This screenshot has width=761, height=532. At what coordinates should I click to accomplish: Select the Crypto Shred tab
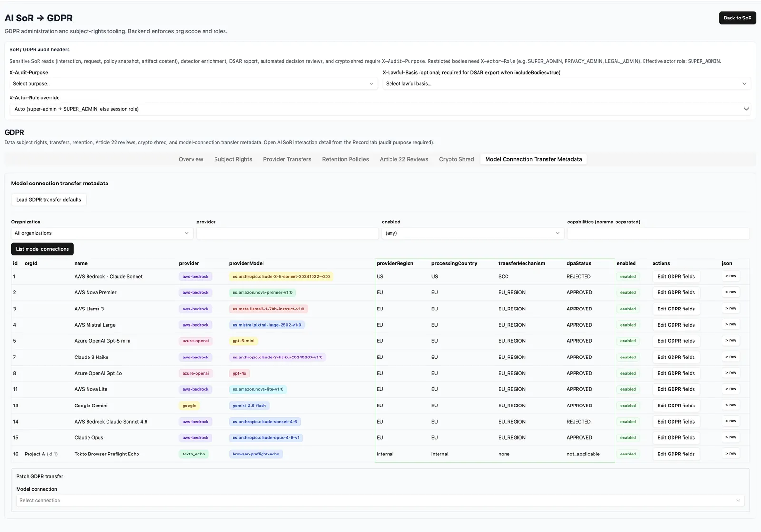tap(457, 159)
